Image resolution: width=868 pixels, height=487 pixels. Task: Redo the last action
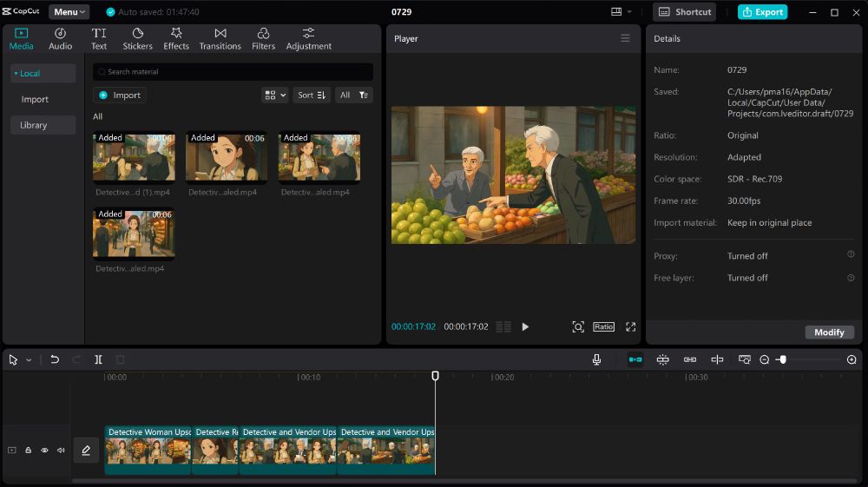[x=76, y=359]
